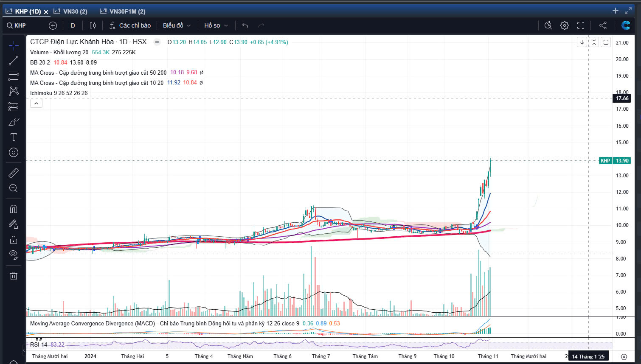Click the blue C logo icon

626,25
